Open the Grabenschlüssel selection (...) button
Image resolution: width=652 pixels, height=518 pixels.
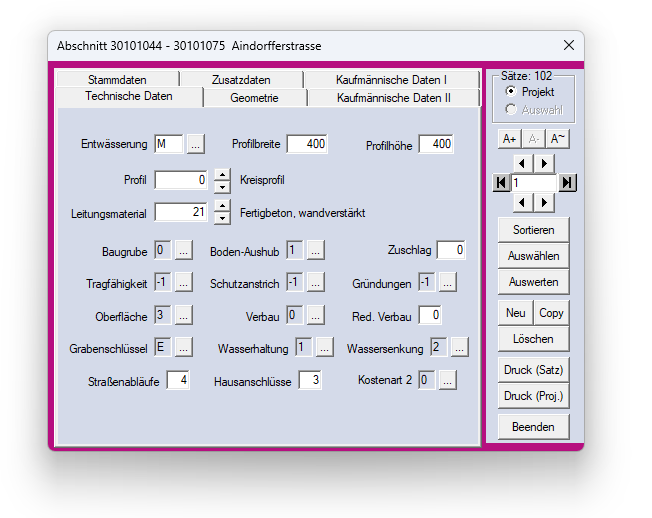pos(185,348)
